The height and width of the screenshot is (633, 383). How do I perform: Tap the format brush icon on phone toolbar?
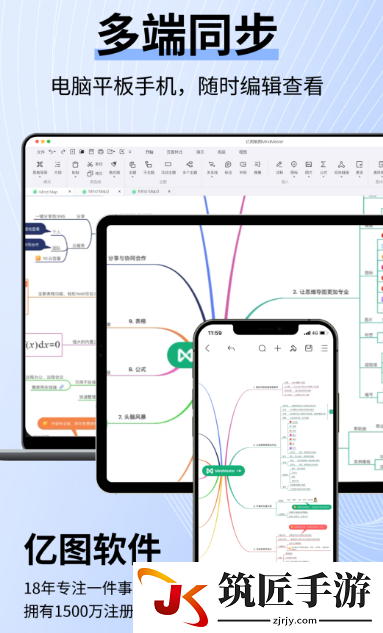click(x=293, y=348)
